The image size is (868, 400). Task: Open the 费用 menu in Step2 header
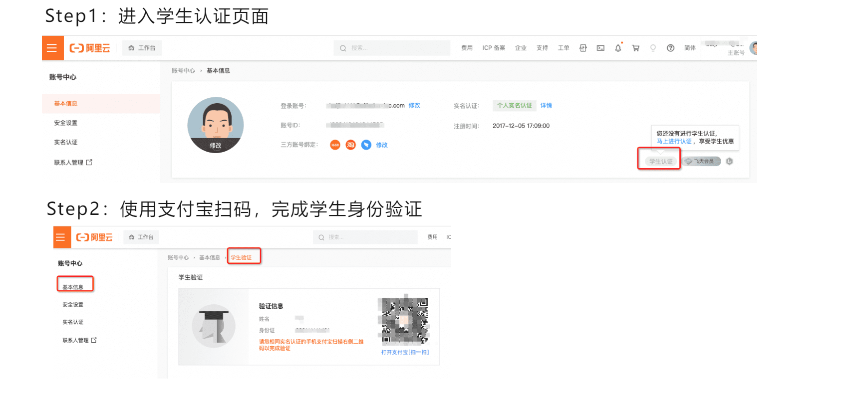click(x=432, y=237)
